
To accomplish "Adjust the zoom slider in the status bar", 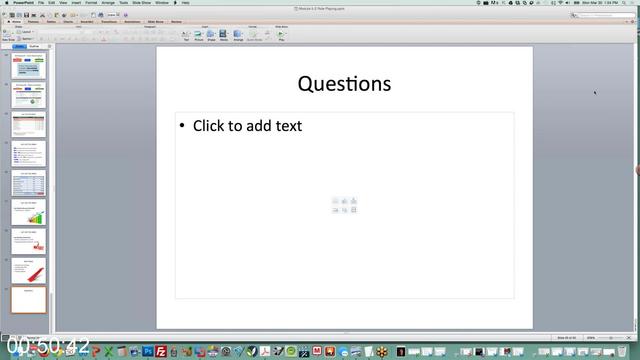I will 611,338.
